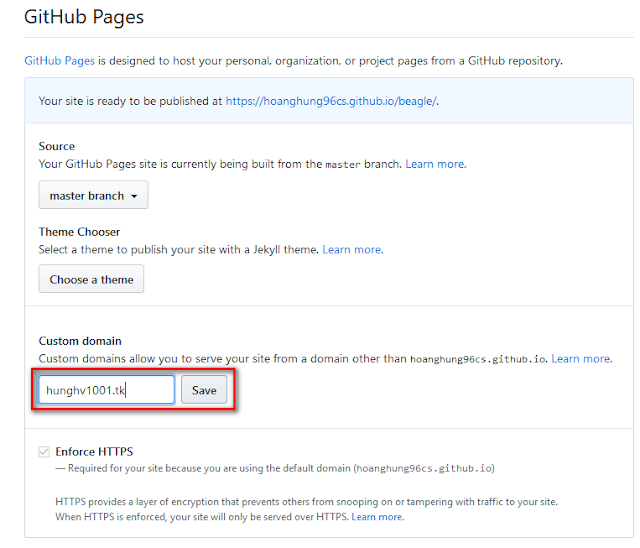Screen dimensions: 640x548
Task: Click the Source heading
Action: click(57, 146)
